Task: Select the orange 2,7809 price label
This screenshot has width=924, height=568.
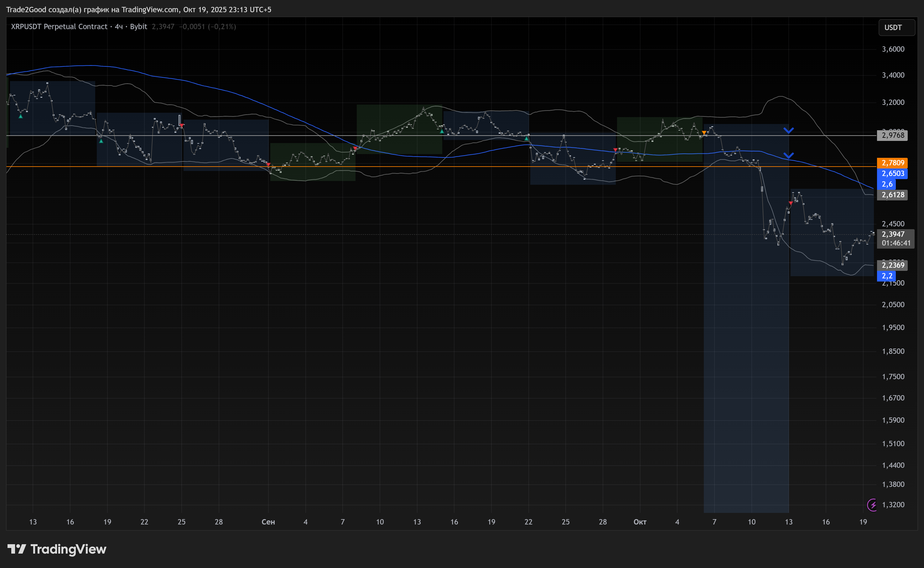Action: click(892, 163)
